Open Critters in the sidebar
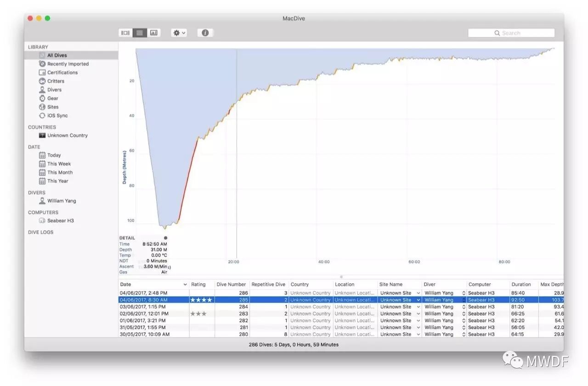The width and height of the screenshot is (588, 386). 56,81
